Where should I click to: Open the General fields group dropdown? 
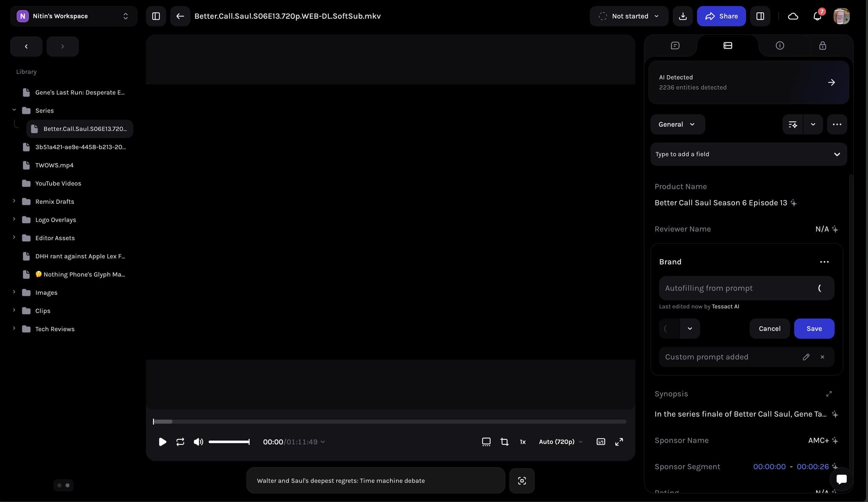[x=677, y=124]
